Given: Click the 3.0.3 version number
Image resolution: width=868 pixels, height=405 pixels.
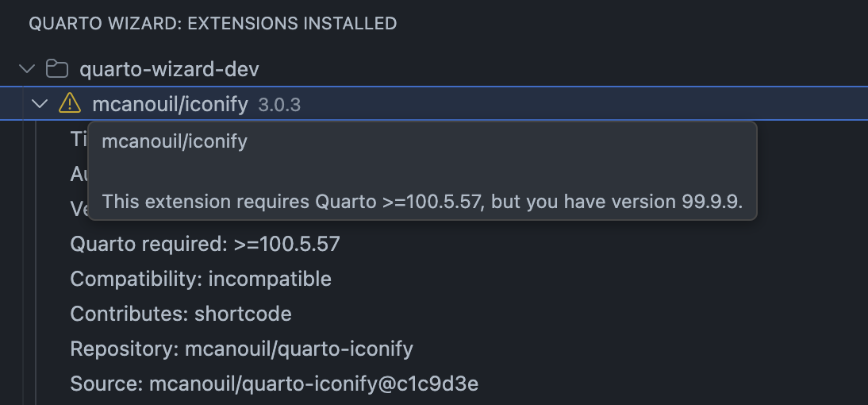Looking at the screenshot, I should coord(279,104).
